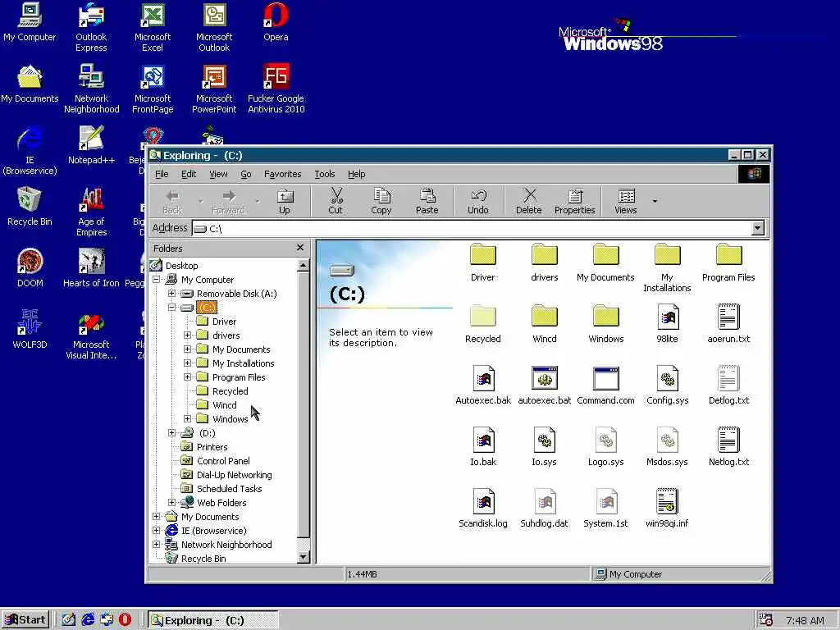The image size is (840, 630).
Task: Click Exploring (C:) taskbar button
Action: [x=212, y=620]
